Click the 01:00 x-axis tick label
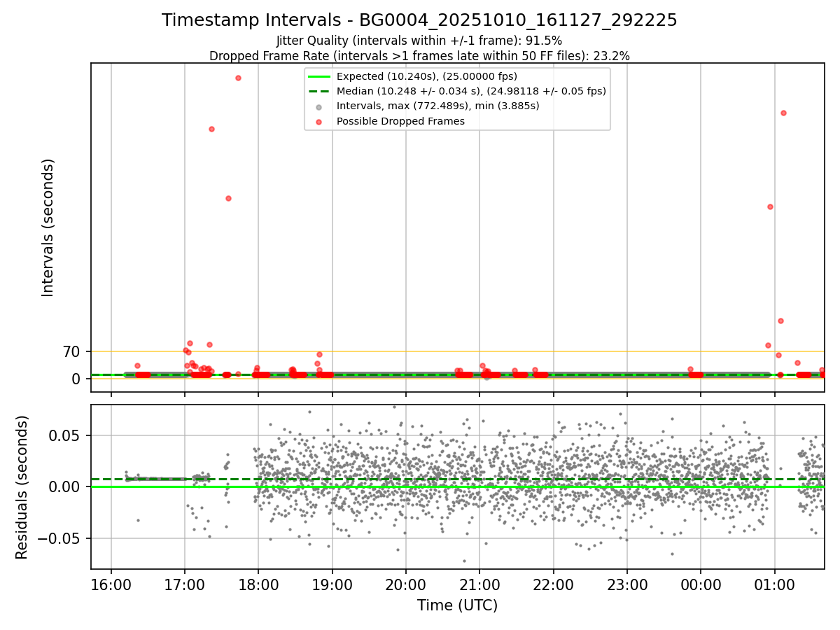The width and height of the screenshot is (840, 630). pyautogui.click(x=774, y=584)
